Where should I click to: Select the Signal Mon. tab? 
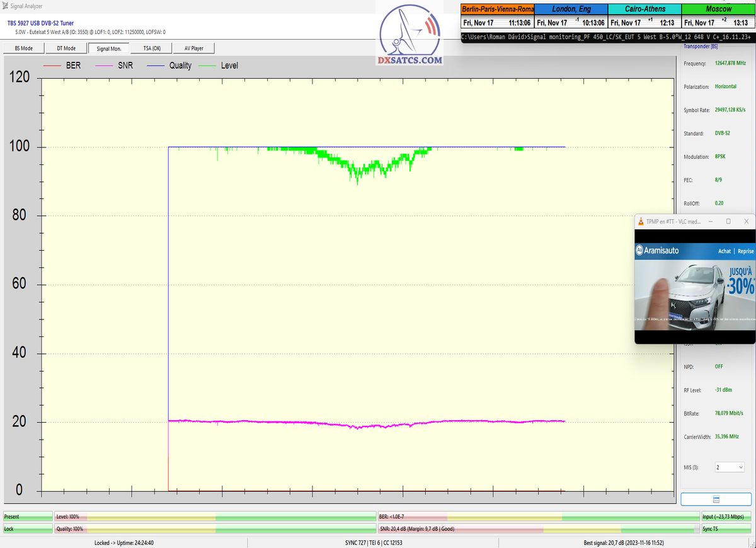(x=108, y=48)
